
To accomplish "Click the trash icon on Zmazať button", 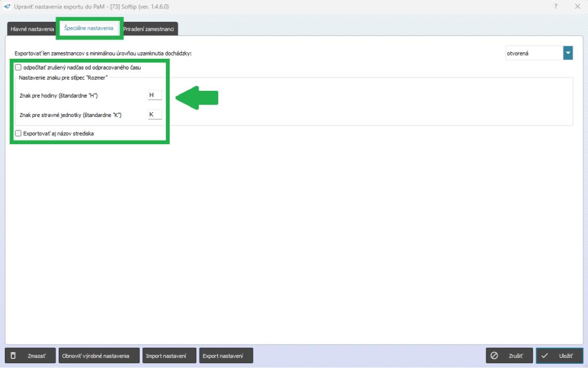I will (13, 356).
